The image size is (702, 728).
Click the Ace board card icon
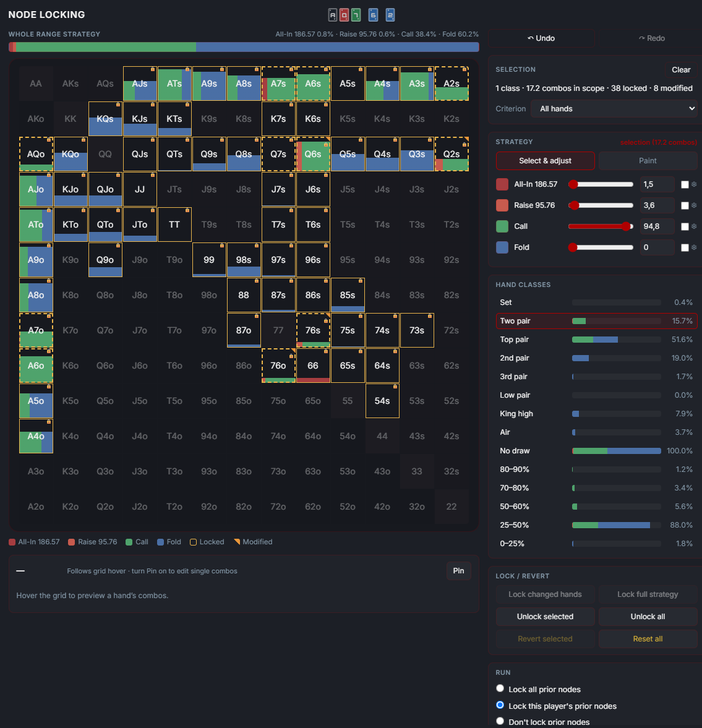(332, 15)
